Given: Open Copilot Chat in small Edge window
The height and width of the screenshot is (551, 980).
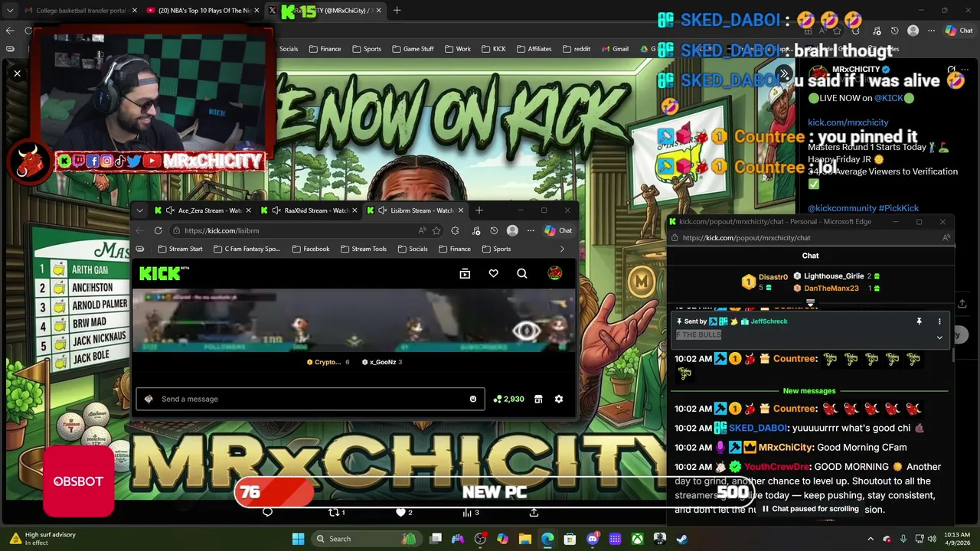Looking at the screenshot, I should tap(558, 230).
